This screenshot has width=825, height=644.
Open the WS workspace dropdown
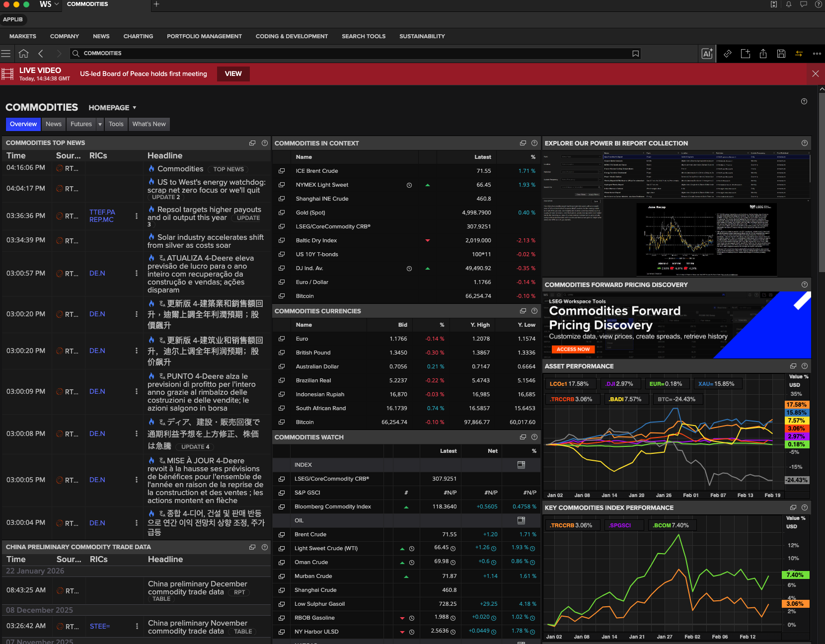[x=50, y=4]
